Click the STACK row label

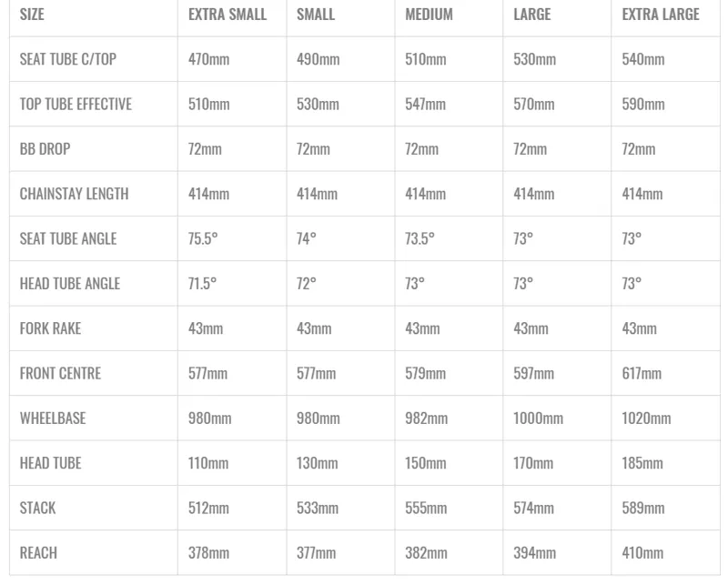click(37, 508)
